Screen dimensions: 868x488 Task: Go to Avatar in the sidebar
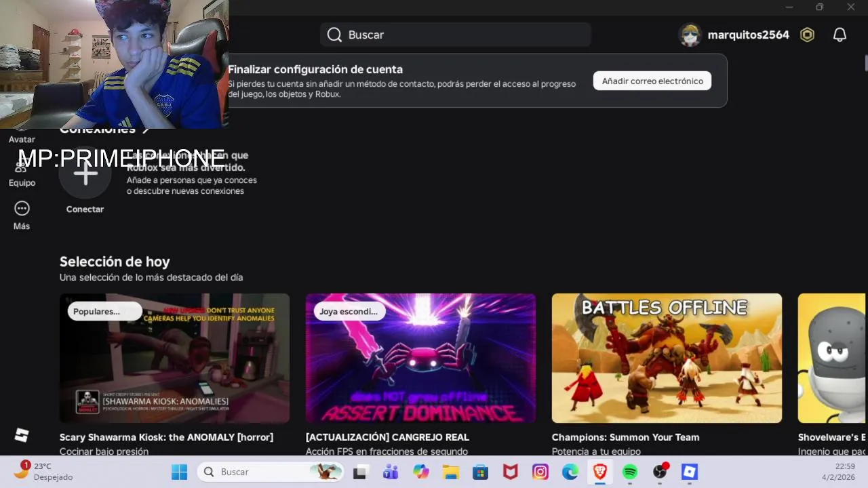click(22, 139)
